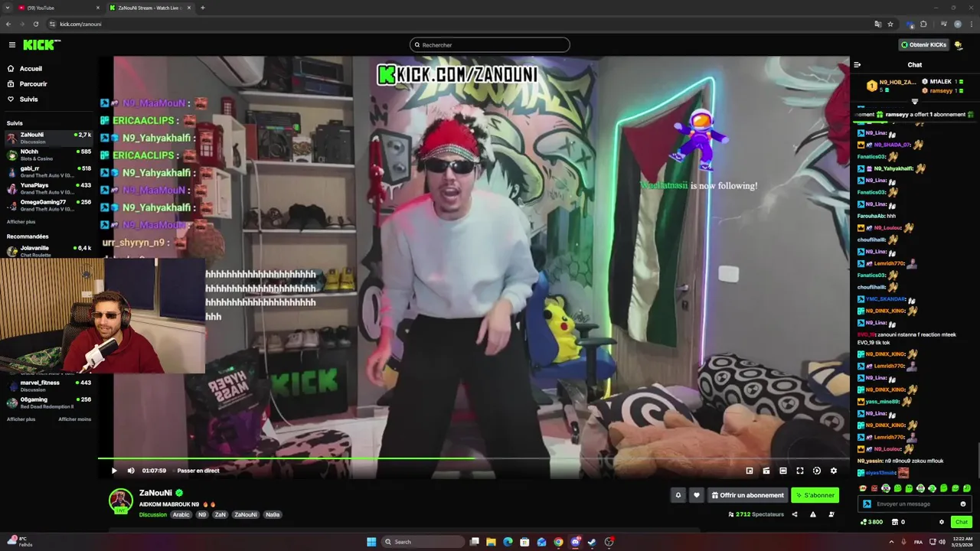Click the hammer badge icon in the message box
The height and width of the screenshot is (551, 980).
867,504
